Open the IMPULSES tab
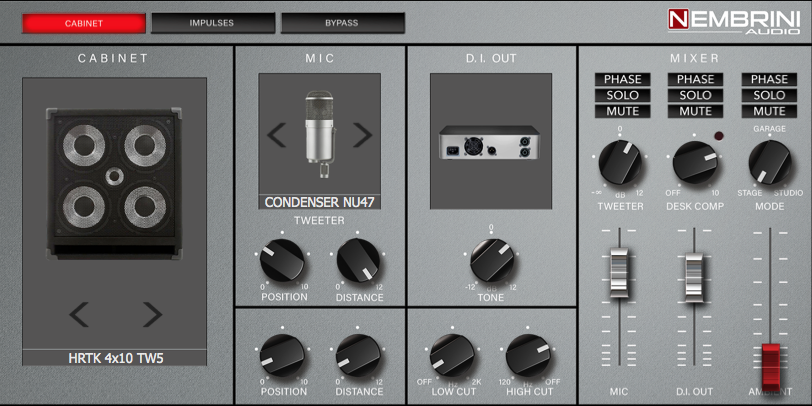Screen dimensions: 812x406 point(213,23)
